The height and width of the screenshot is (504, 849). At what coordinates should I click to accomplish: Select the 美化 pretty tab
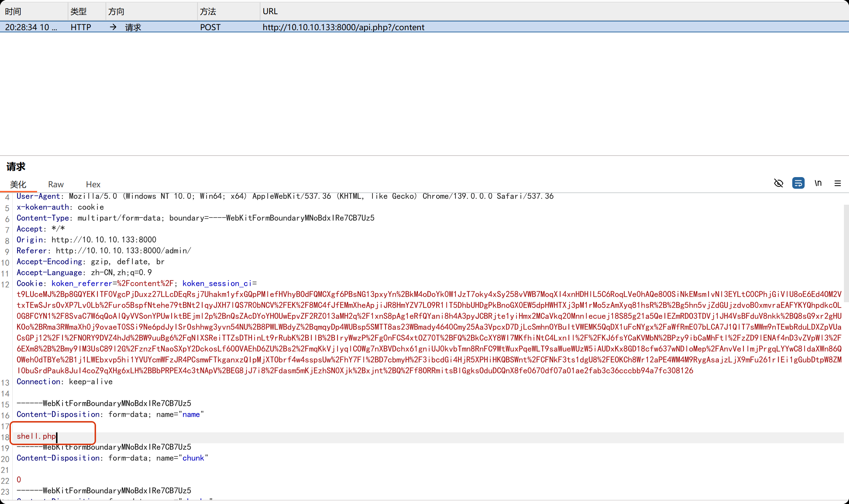click(x=18, y=184)
